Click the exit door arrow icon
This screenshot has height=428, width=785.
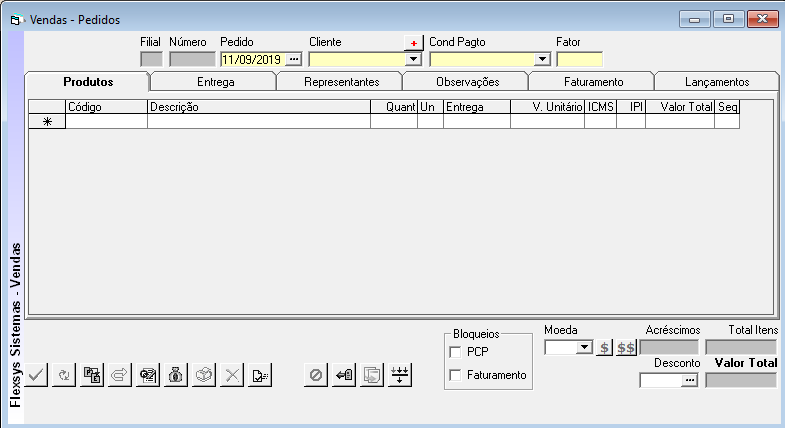(x=344, y=375)
